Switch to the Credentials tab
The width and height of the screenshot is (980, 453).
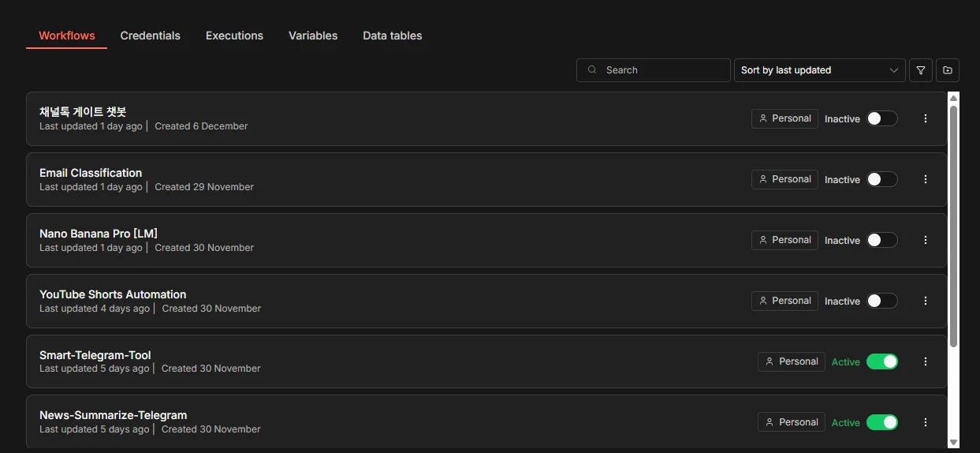[150, 36]
